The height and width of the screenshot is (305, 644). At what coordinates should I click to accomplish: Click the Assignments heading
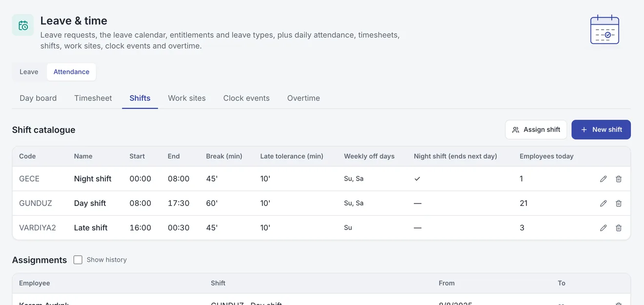(x=40, y=260)
